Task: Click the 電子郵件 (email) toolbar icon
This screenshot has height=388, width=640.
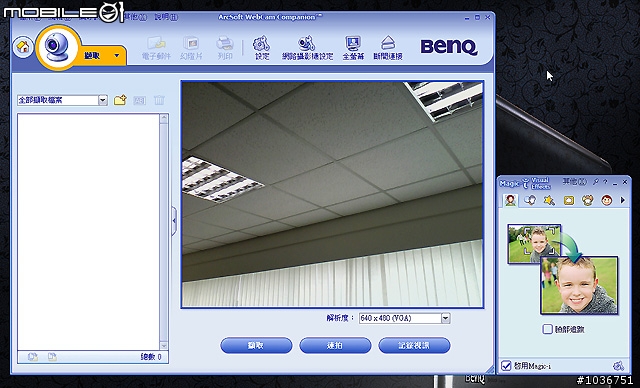Action: point(156,48)
